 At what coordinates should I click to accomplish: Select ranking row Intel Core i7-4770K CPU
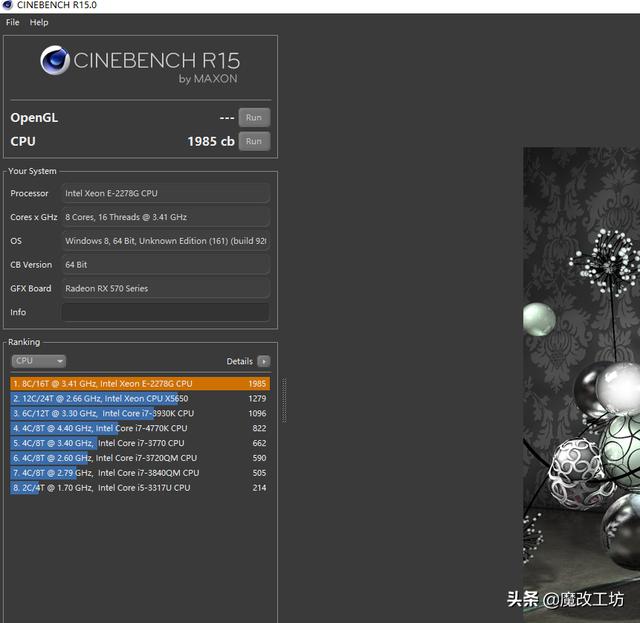tap(140, 428)
